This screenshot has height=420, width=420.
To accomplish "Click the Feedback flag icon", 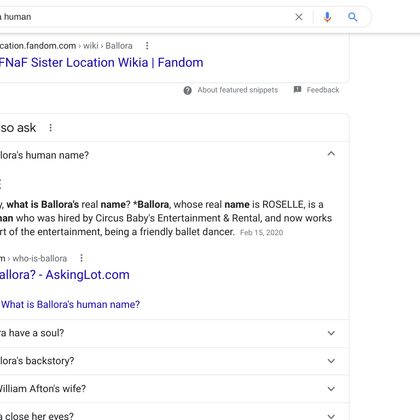I will pos(297,89).
